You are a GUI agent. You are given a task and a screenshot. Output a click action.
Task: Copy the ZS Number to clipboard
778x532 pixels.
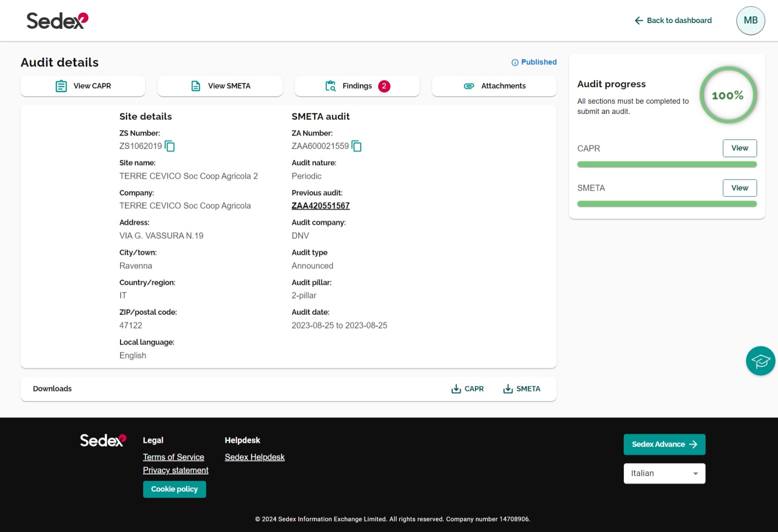(x=170, y=146)
